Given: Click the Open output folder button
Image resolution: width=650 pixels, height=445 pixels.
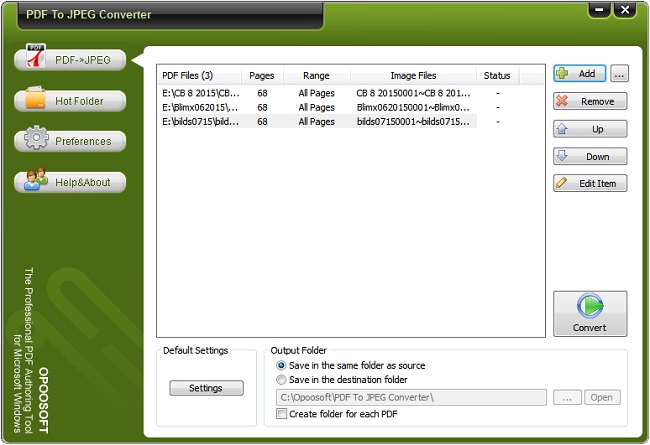Looking at the screenshot, I should click(602, 397).
